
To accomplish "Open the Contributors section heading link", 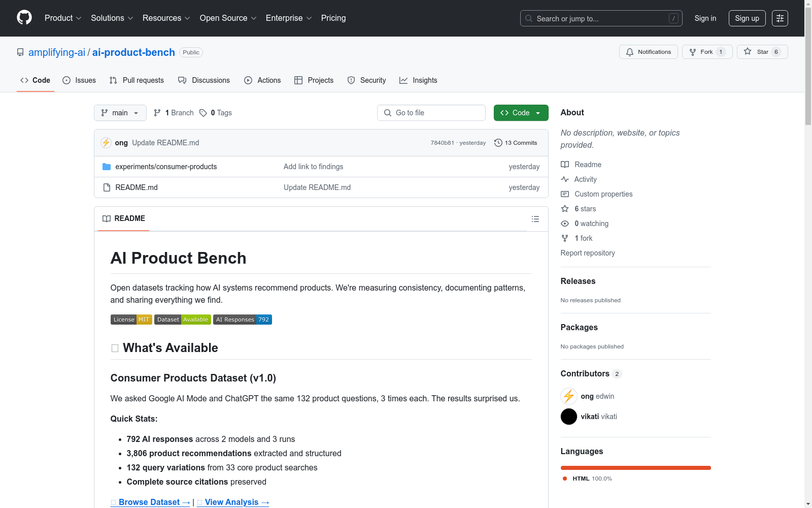I will coord(591,373).
